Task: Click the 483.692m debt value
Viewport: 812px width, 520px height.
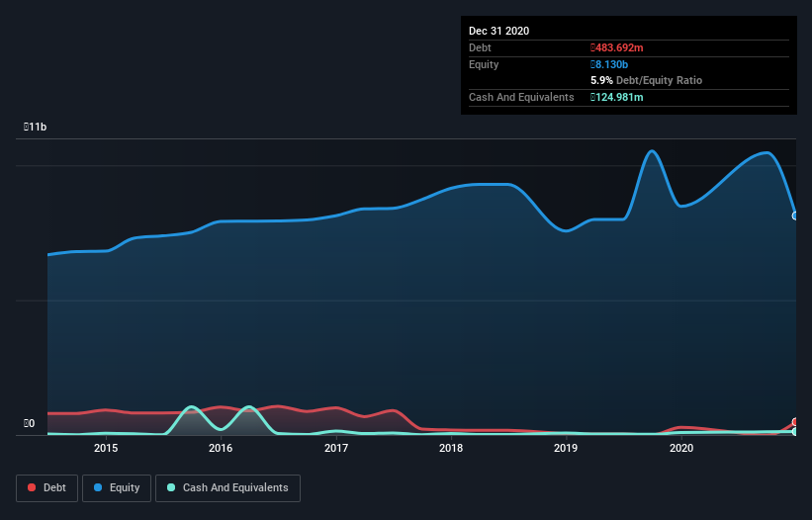Action: tap(617, 47)
